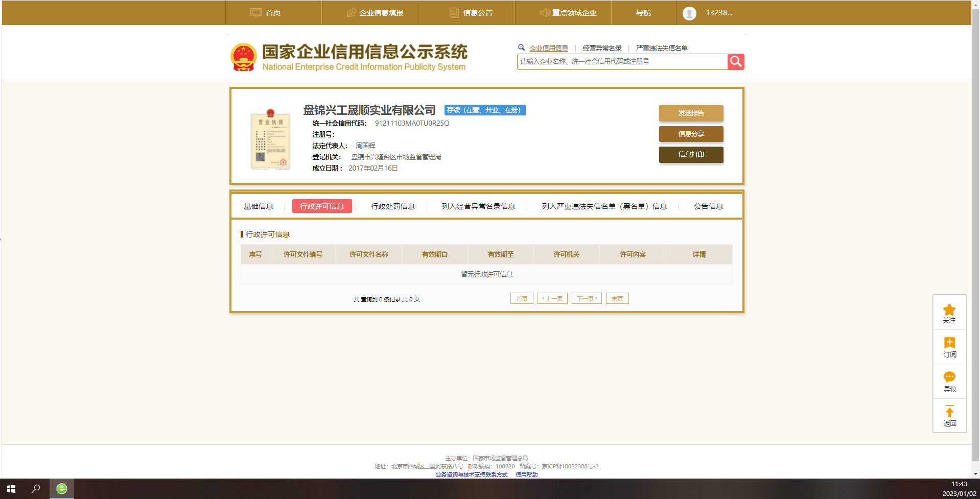Image resolution: width=980 pixels, height=499 pixels.
Task: Open the business license thumbnail
Action: [x=270, y=139]
